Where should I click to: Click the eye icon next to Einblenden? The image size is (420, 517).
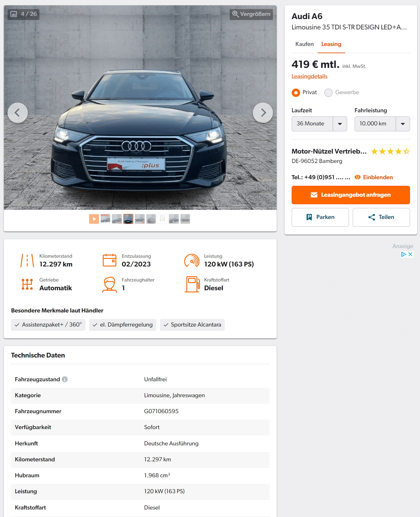click(357, 177)
